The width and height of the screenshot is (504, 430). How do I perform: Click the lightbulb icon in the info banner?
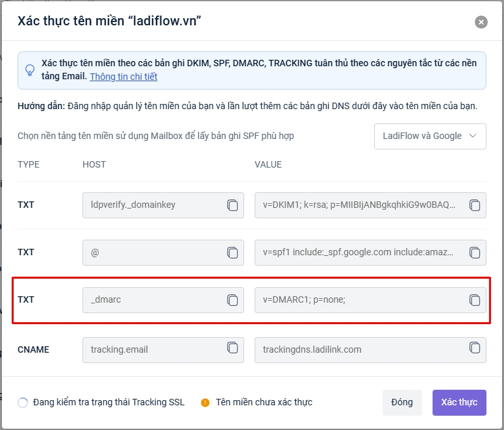click(30, 70)
